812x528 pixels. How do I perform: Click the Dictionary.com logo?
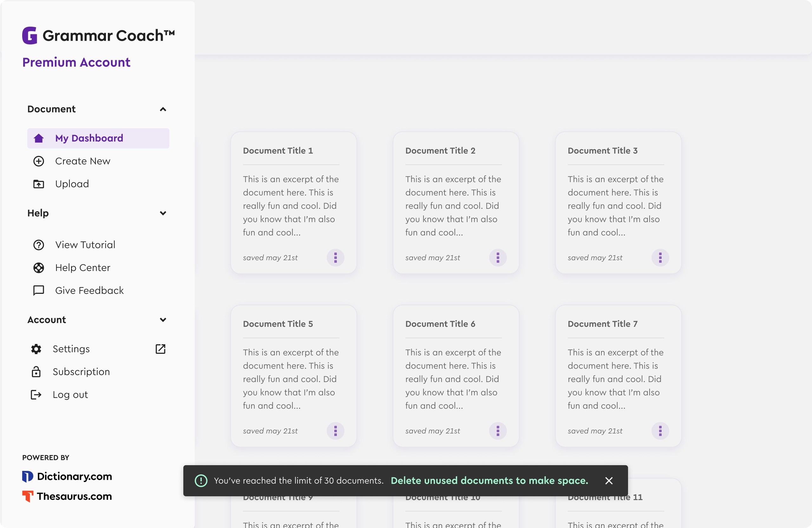tap(67, 477)
